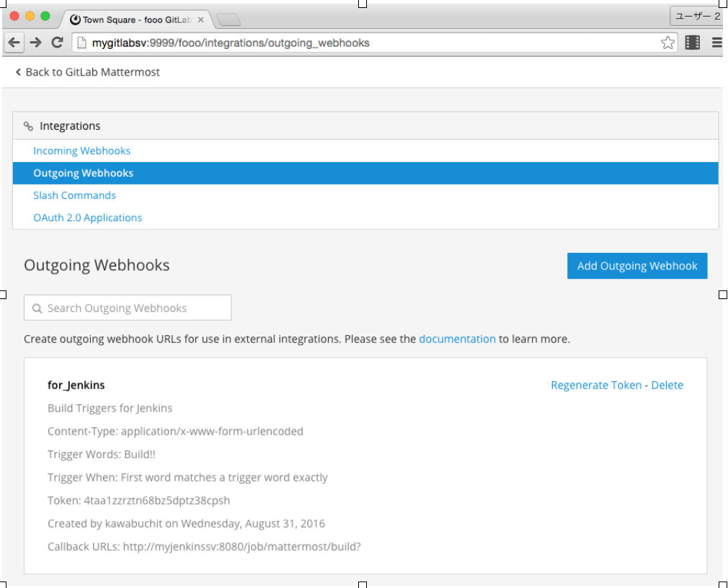Image resolution: width=728 pixels, height=588 pixels.
Task: Click the Integrations link icon header
Action: 28,126
